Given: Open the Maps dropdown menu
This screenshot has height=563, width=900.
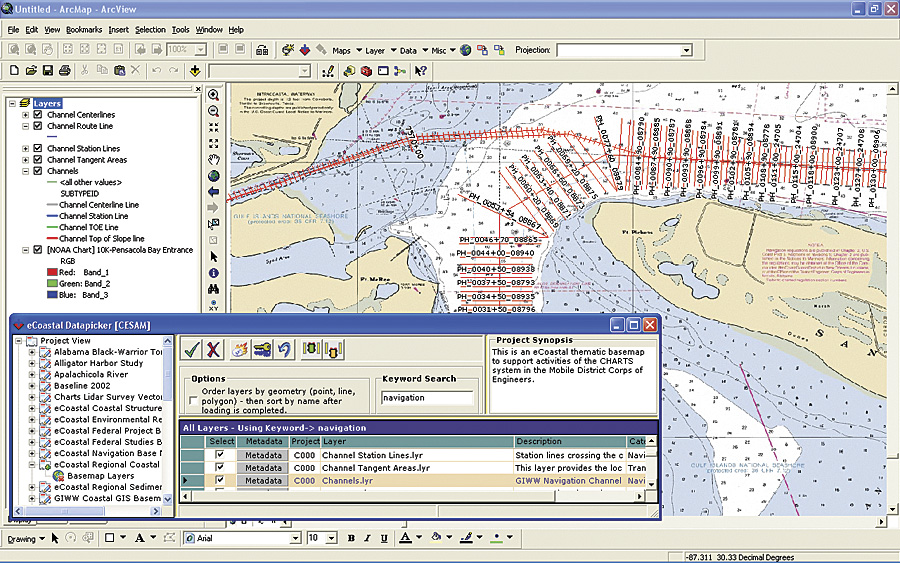Looking at the screenshot, I should pyautogui.click(x=346, y=51).
